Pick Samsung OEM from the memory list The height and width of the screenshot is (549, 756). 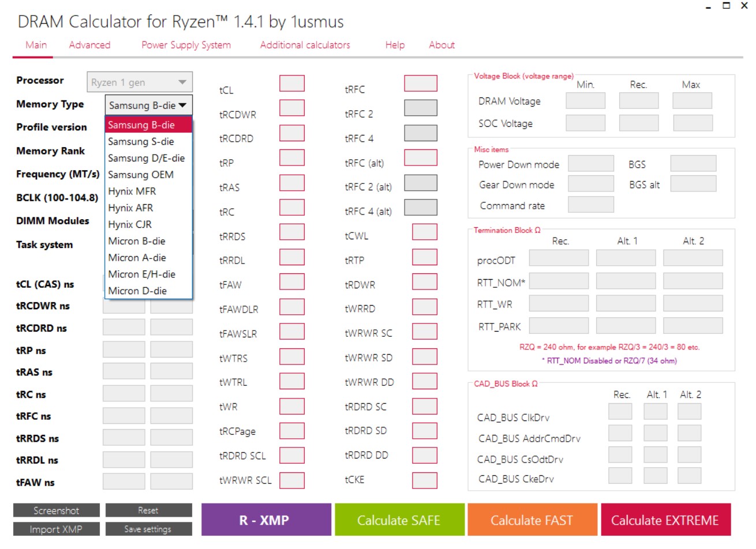pos(148,175)
